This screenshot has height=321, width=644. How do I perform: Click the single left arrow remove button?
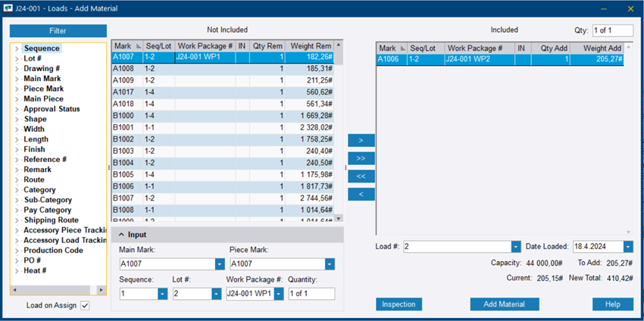(360, 195)
